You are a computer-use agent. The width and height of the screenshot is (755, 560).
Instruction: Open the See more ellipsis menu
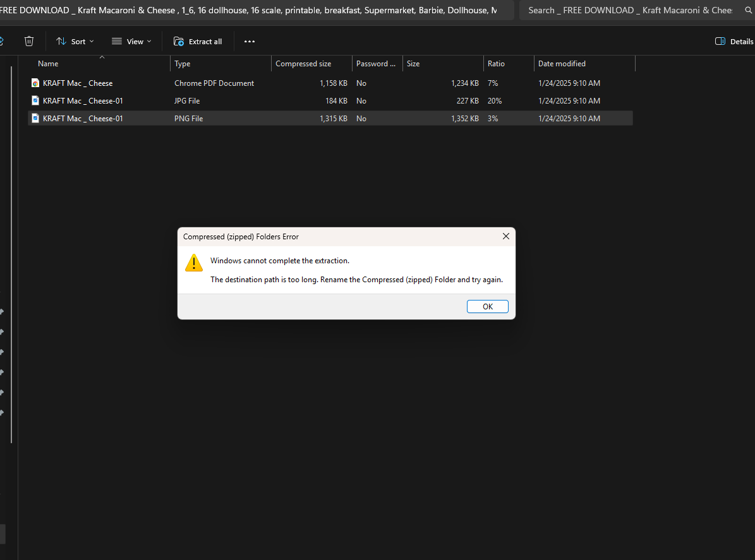[250, 42]
